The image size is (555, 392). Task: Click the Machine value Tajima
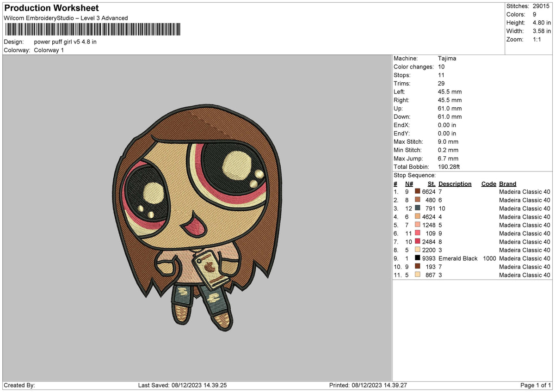447,58
